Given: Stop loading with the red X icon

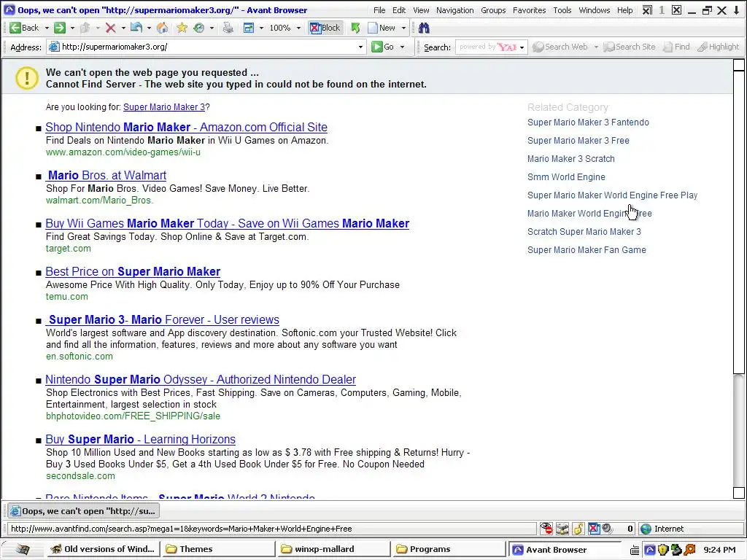Looking at the screenshot, I should 111,28.
